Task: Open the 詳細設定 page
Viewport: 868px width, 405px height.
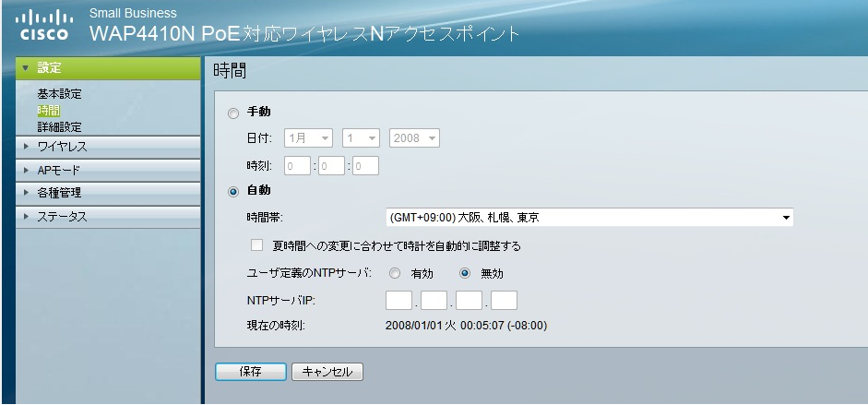Action: pyautogui.click(x=59, y=127)
